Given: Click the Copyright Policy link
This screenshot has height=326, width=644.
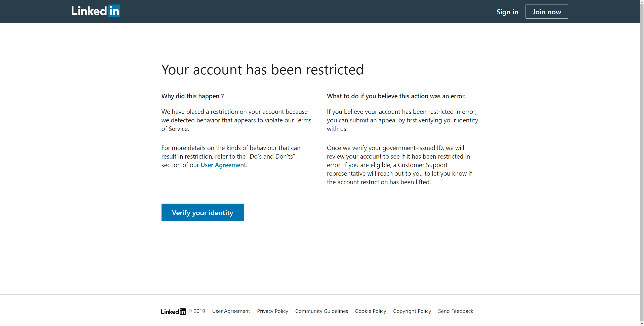Looking at the screenshot, I should [412, 311].
